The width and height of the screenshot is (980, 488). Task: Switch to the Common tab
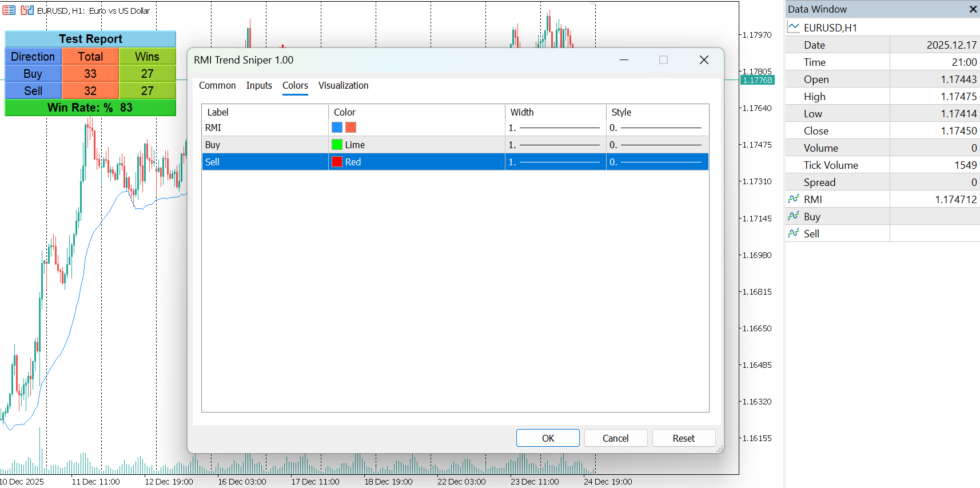point(217,85)
